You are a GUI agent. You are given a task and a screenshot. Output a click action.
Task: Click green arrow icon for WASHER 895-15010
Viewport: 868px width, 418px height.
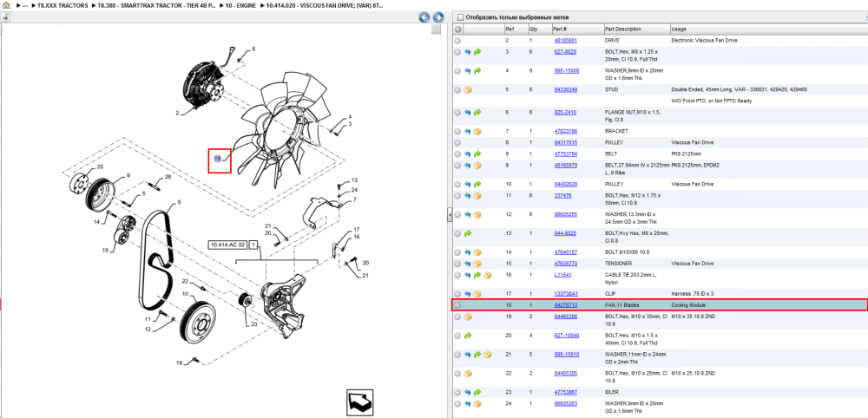coord(477,355)
